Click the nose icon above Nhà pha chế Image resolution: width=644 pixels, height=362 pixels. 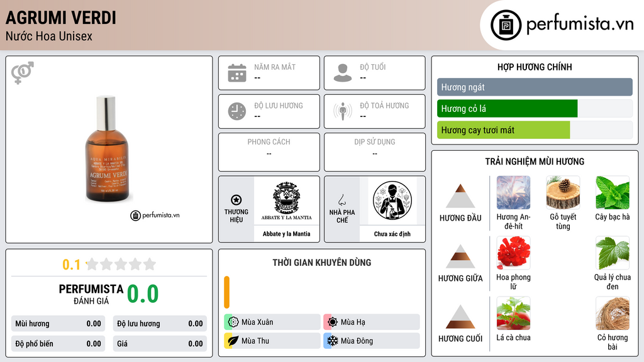coord(341,200)
